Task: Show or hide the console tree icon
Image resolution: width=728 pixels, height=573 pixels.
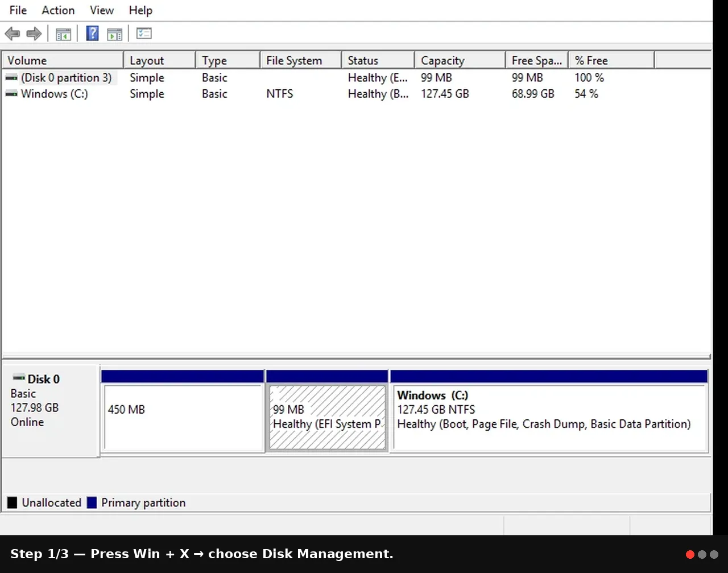Action: pyautogui.click(x=63, y=34)
